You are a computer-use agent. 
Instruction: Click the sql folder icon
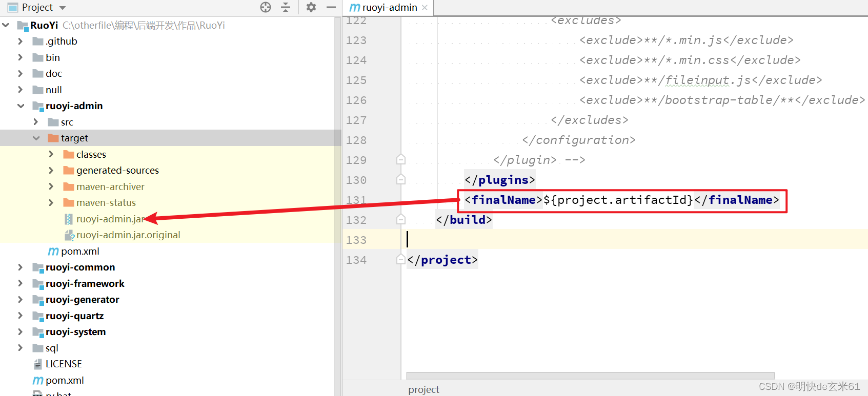coord(38,348)
